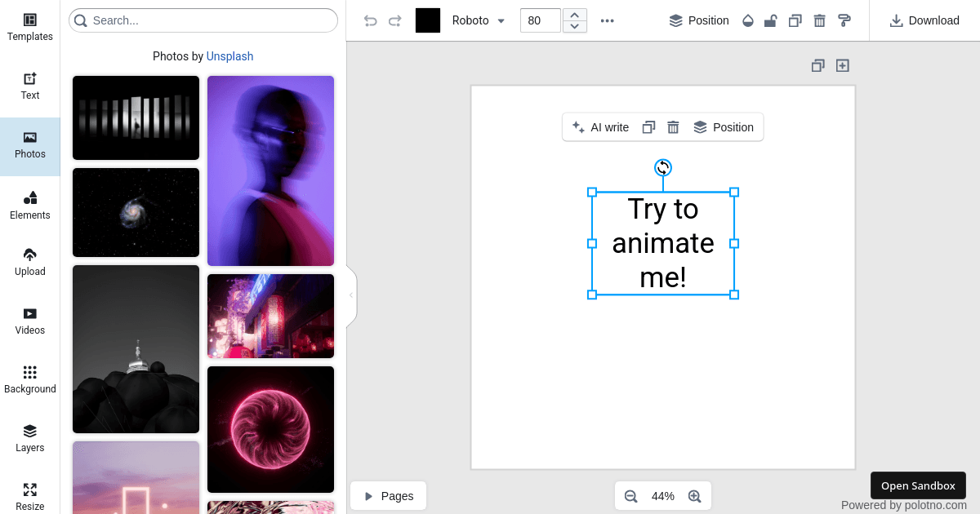Open the Unsplash link
Viewport: 980px width, 514px height.
click(x=229, y=56)
